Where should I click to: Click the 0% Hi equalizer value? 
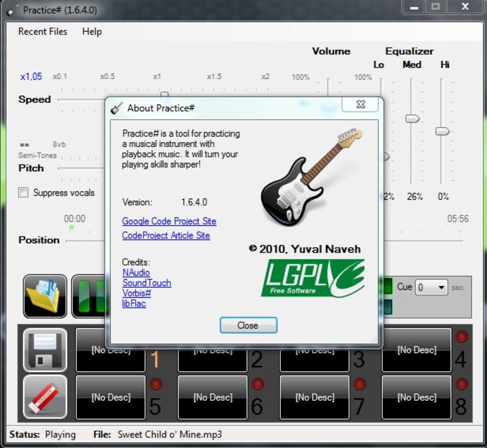(443, 196)
